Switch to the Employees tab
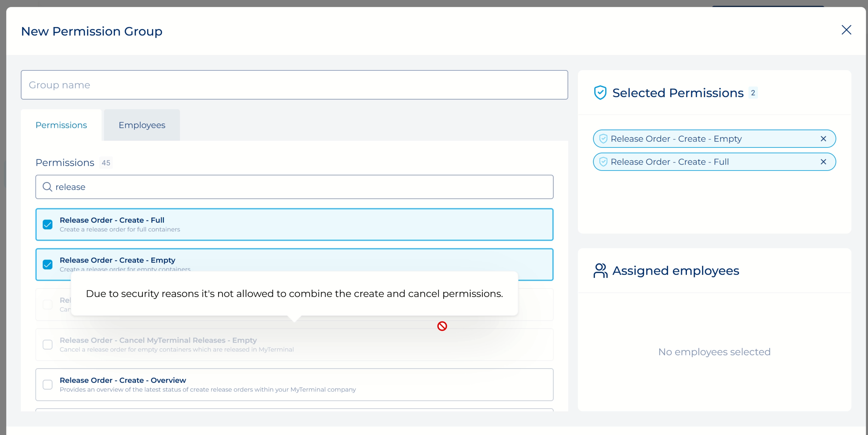 click(142, 125)
